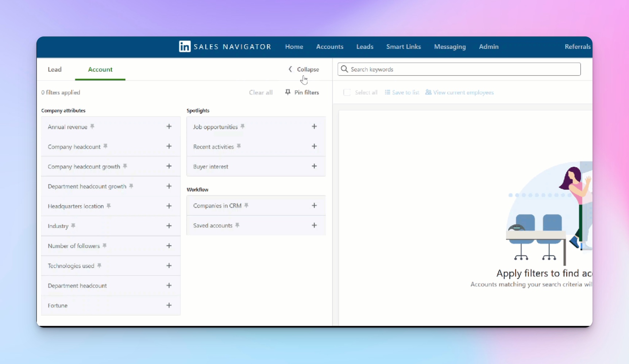Viewport: 629px width, 364px height.
Task: Pin the Headquarters location filter
Action: (109, 206)
